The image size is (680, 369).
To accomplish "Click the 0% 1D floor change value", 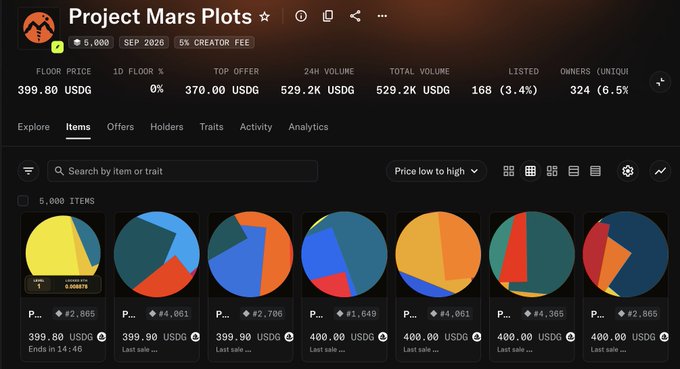I will pyautogui.click(x=157, y=89).
